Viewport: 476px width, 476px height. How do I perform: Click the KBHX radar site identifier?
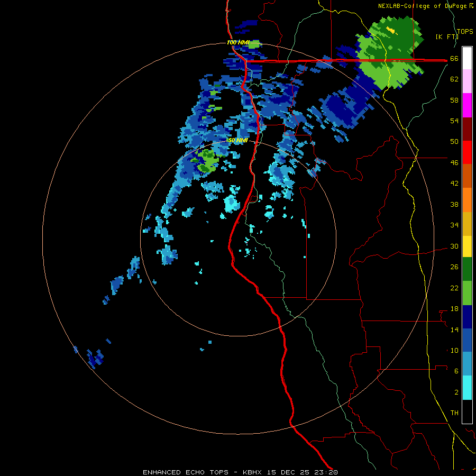[x=253, y=472]
